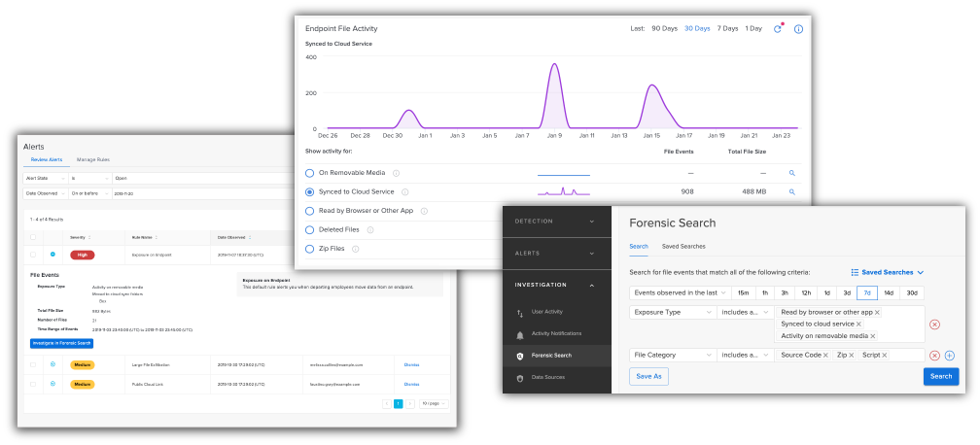Select the On Removable Media radio button

coord(310,173)
